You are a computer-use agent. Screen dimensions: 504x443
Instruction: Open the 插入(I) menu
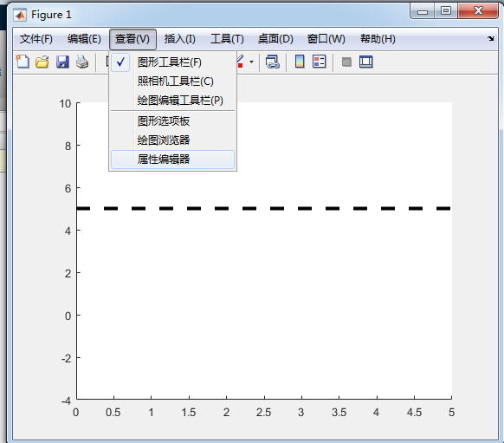click(180, 39)
